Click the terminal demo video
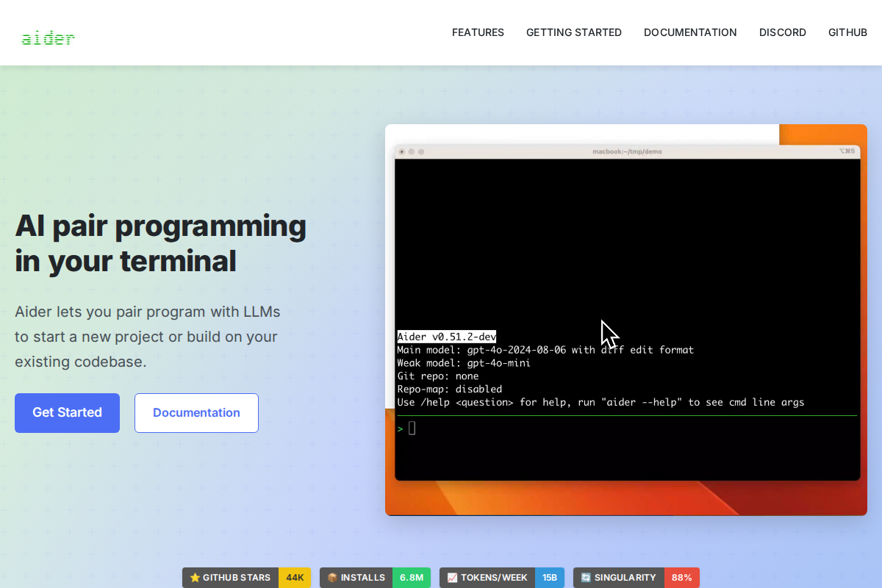 tap(626, 320)
